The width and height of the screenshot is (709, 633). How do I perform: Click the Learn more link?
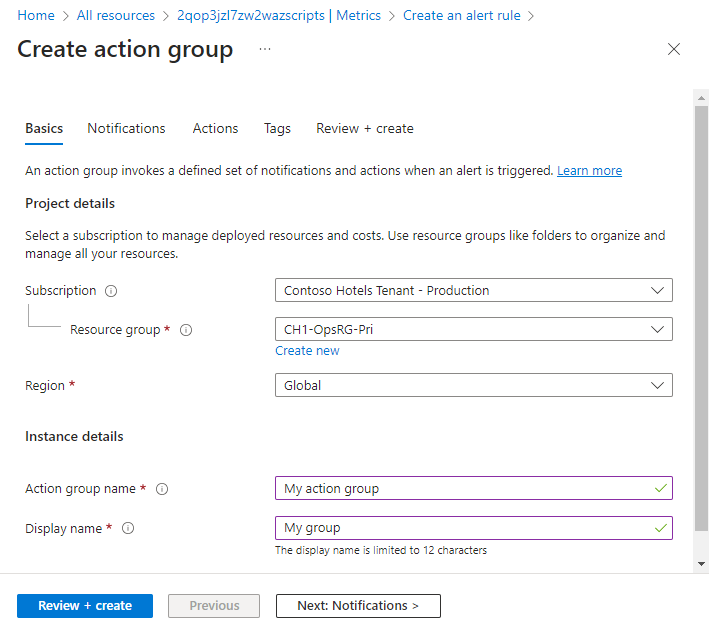589,171
